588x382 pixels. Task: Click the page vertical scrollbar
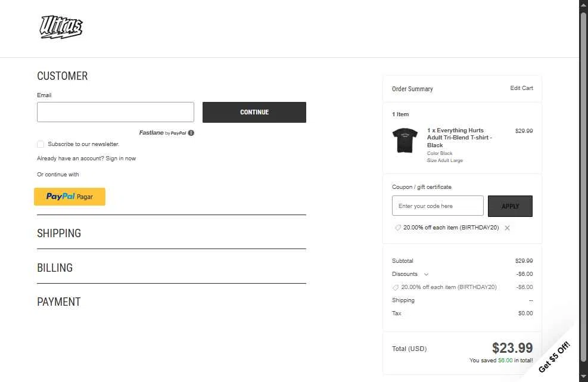click(583, 188)
